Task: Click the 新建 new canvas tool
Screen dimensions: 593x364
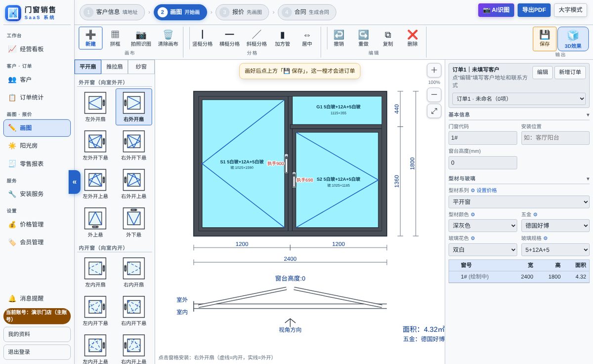Action: pos(90,38)
